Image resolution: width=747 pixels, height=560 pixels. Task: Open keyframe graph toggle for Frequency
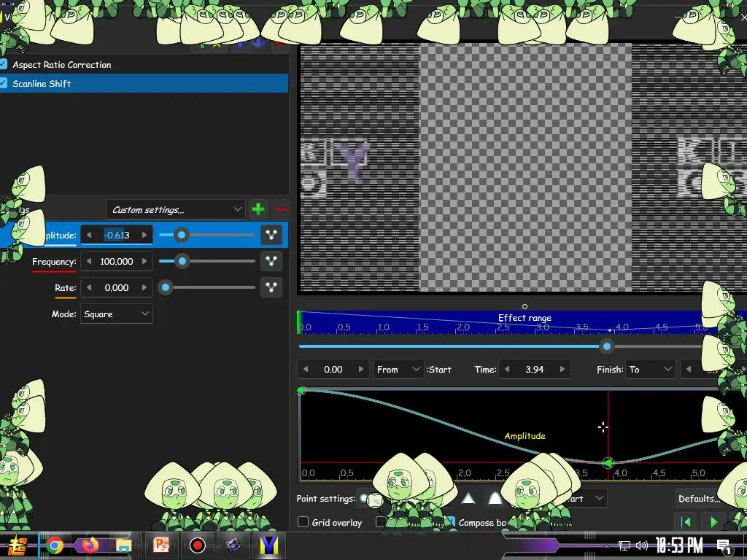click(271, 261)
